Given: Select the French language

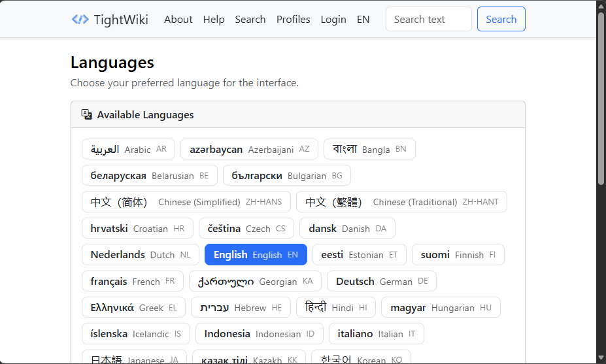Looking at the screenshot, I should 133,281.
